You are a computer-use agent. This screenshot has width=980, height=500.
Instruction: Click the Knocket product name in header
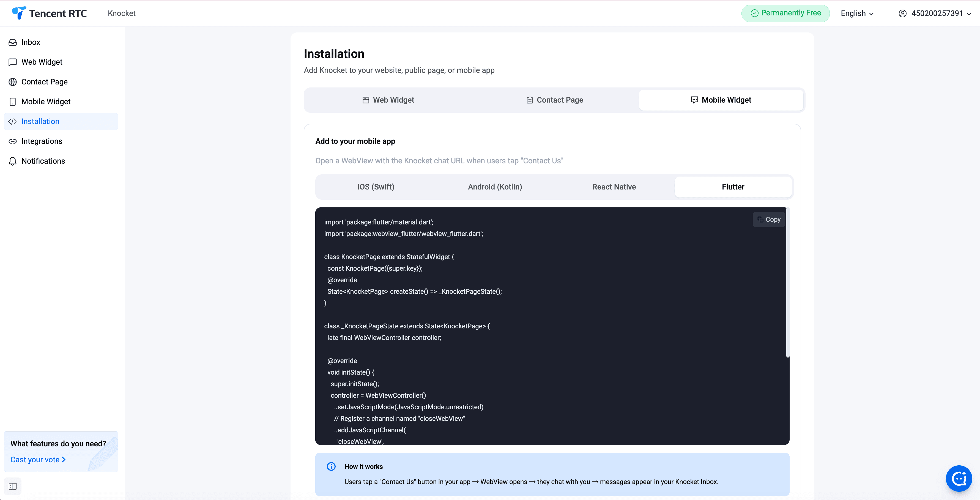[122, 13]
